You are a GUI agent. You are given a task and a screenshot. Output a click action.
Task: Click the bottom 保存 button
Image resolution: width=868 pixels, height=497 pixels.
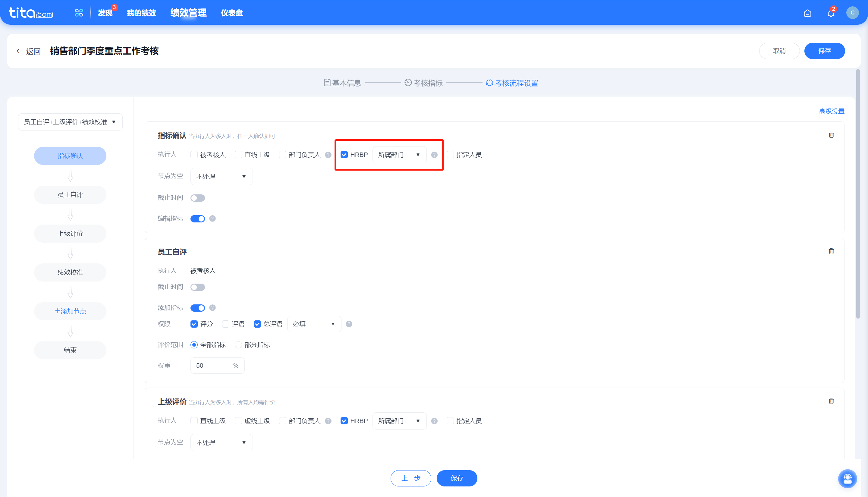(457, 478)
